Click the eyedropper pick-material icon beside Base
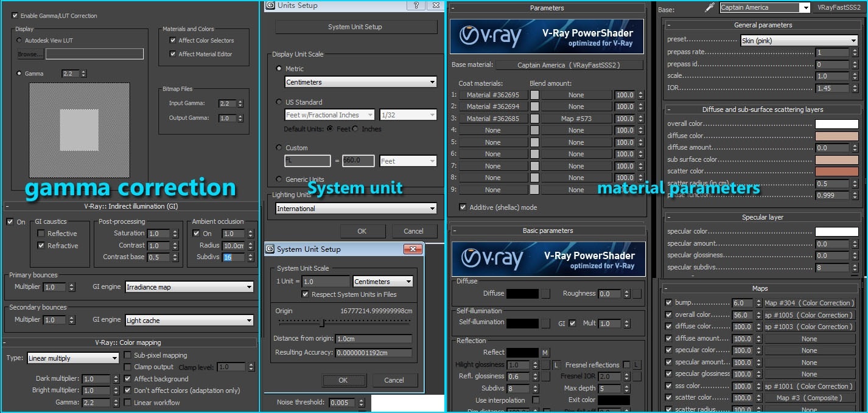The height and width of the screenshot is (413, 868). coord(709,8)
